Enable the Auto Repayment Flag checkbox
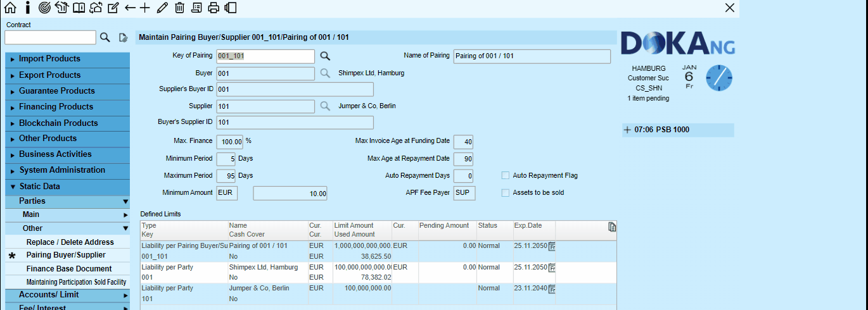 pyautogui.click(x=506, y=175)
